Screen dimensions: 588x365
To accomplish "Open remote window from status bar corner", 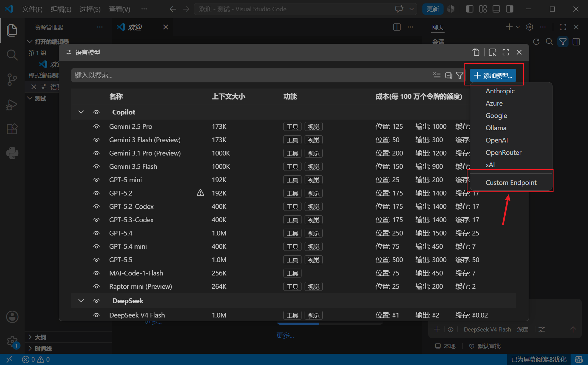I will [x=9, y=359].
